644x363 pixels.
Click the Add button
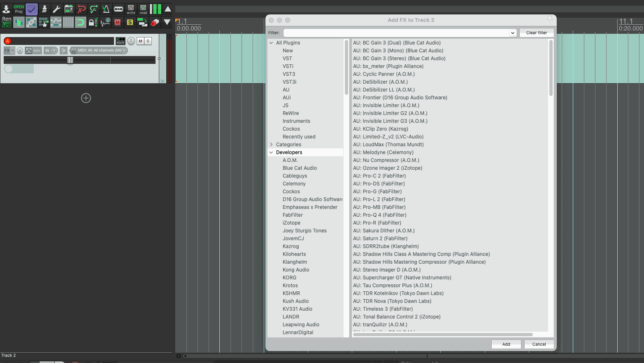[506, 344]
